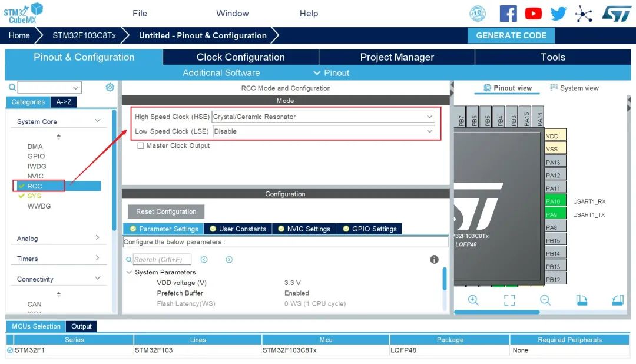Select the Categories tab

click(x=28, y=102)
